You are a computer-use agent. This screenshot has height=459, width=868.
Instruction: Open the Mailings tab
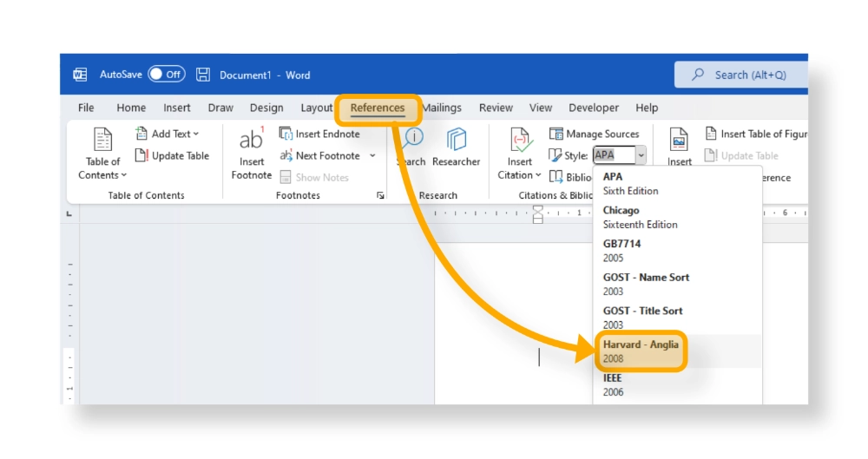coord(442,108)
